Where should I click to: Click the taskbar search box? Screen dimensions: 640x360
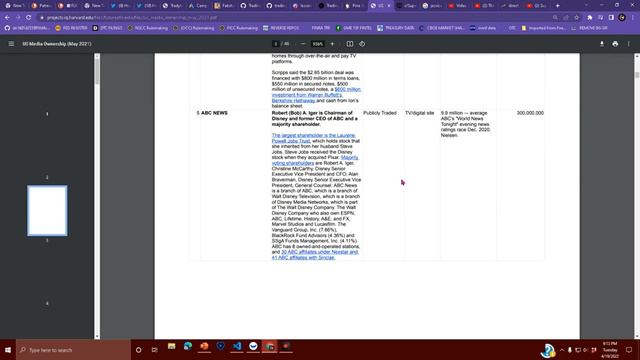73,350
